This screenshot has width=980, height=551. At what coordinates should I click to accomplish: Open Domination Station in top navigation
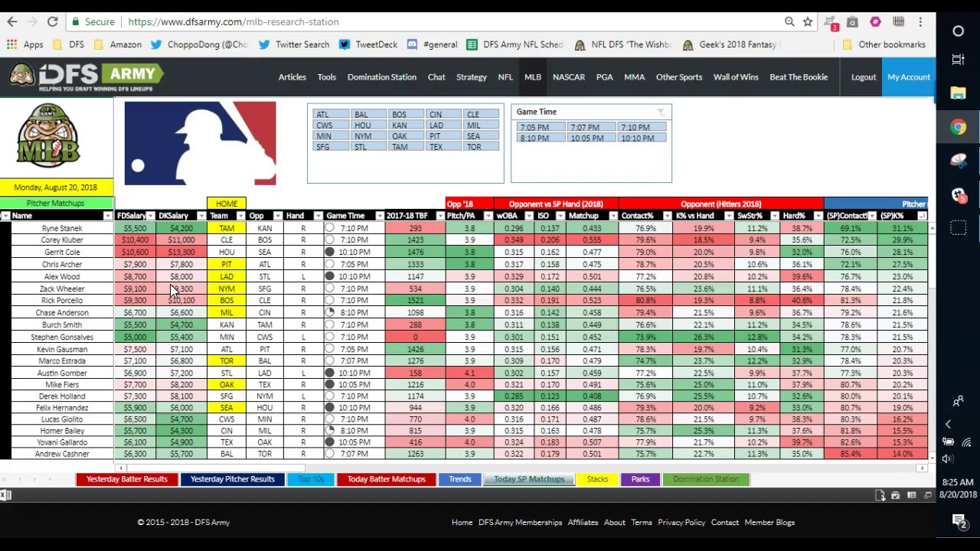(382, 77)
